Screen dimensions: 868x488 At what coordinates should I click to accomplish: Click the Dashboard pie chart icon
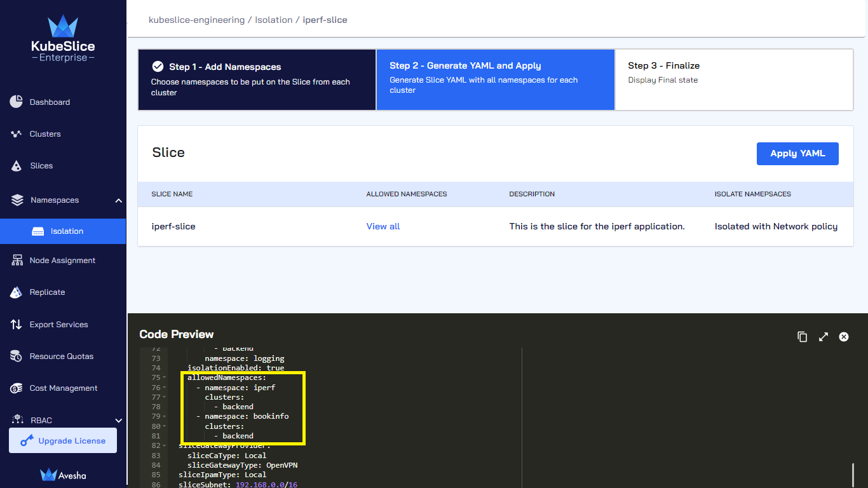point(17,102)
